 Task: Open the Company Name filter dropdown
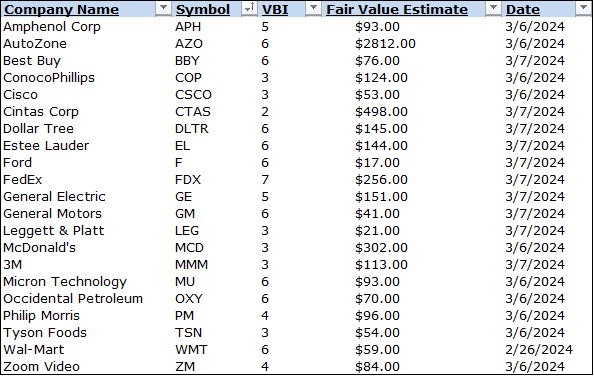[x=163, y=8]
